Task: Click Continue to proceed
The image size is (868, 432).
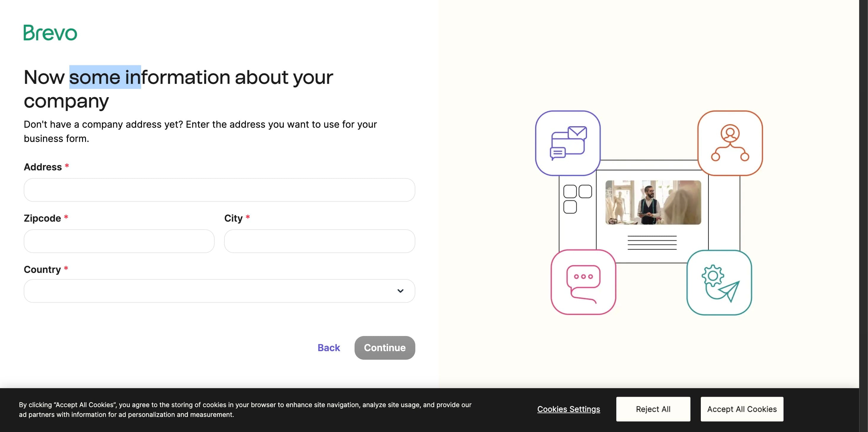Action: [384, 348]
